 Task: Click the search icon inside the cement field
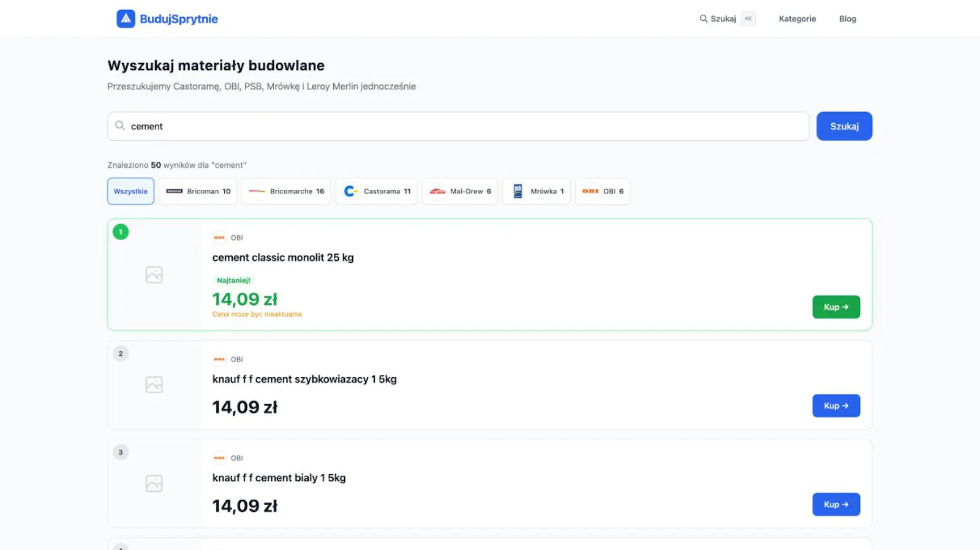coord(120,126)
